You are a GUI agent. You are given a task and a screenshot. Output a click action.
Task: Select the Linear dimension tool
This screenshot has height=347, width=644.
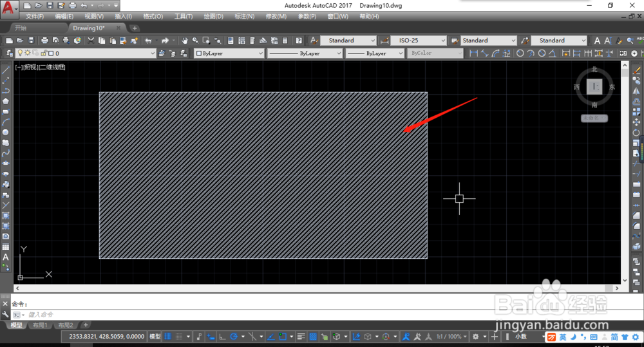[x=473, y=53]
